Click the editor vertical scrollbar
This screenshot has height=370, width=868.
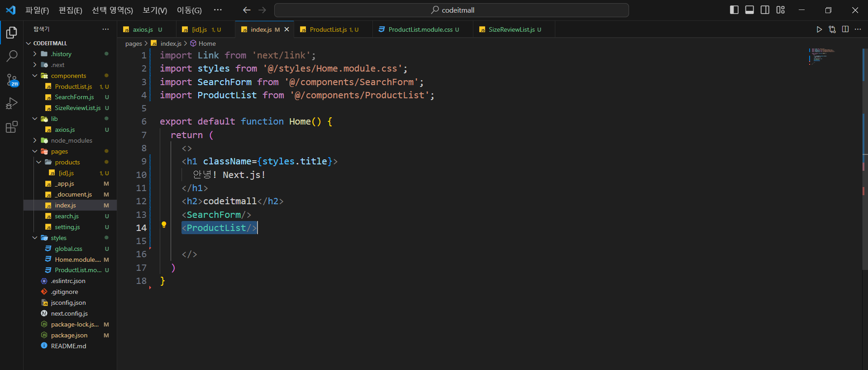[864, 159]
